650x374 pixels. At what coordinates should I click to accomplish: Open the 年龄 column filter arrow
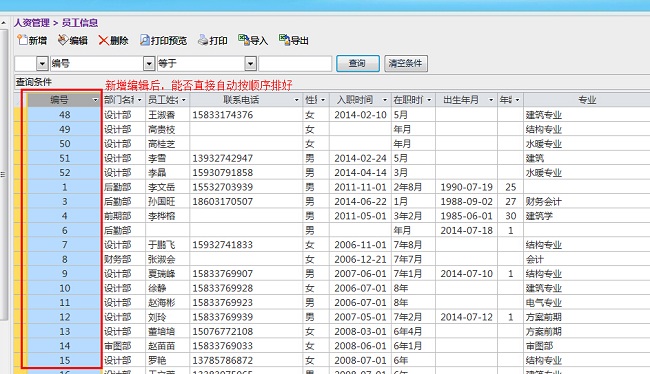click(517, 100)
